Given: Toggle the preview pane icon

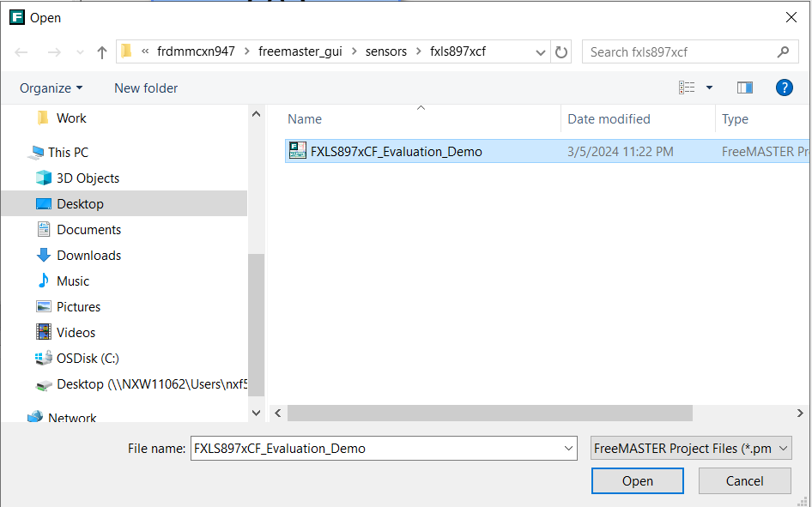Looking at the screenshot, I should pyautogui.click(x=745, y=88).
